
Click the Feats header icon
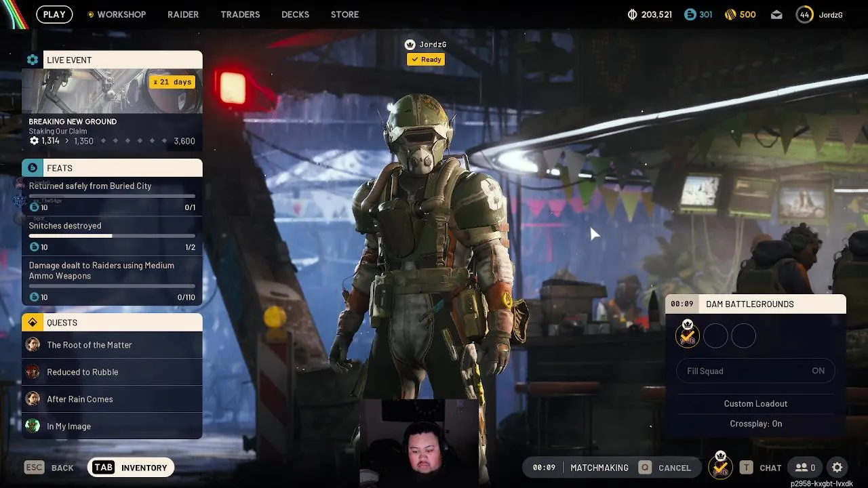pyautogui.click(x=33, y=167)
